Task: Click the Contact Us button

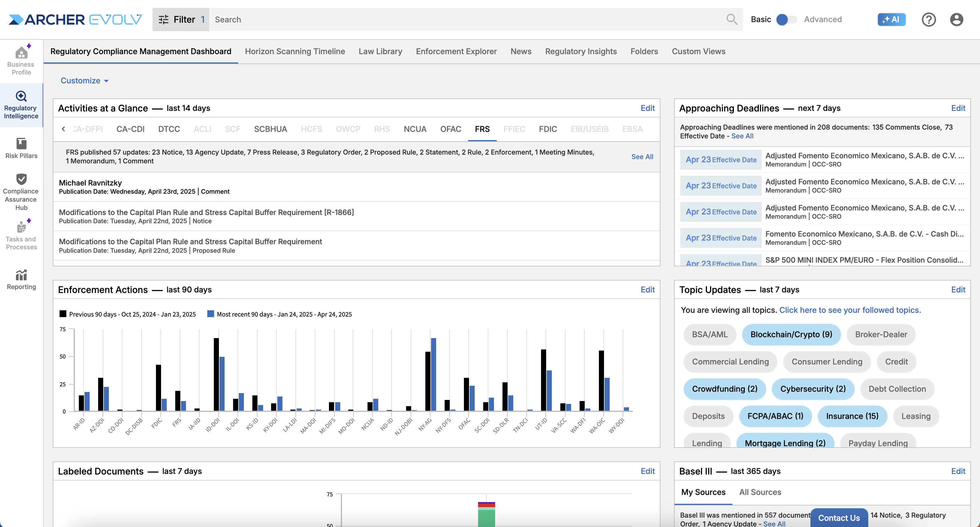Action: (839, 517)
